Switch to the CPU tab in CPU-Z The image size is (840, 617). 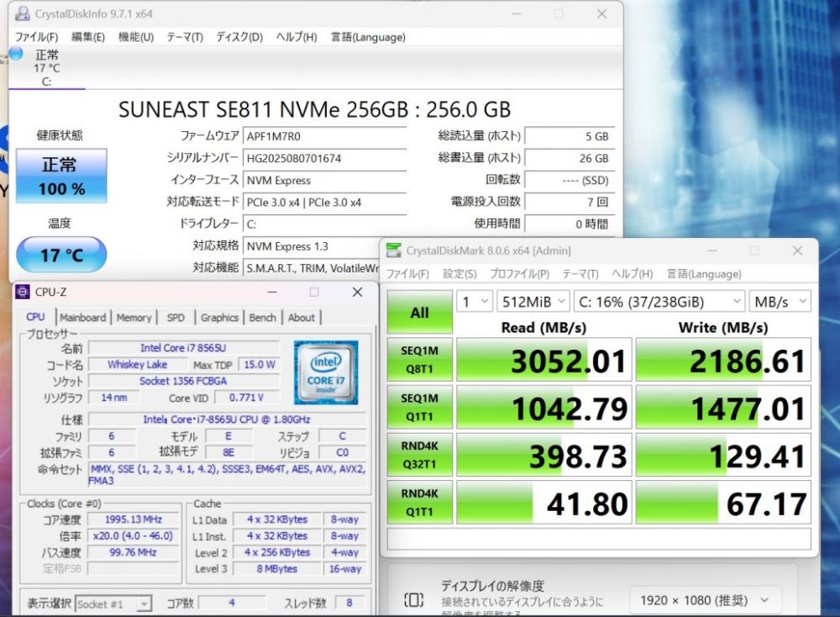click(x=36, y=318)
